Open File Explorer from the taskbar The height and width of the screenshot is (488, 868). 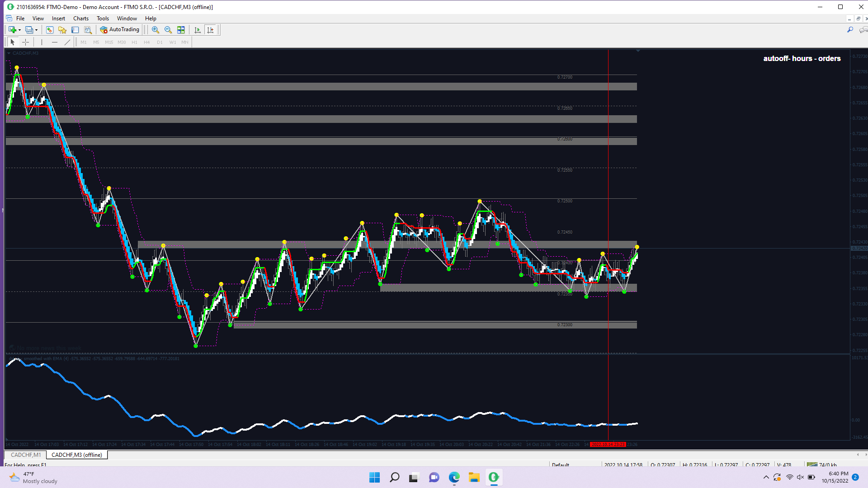click(x=474, y=477)
